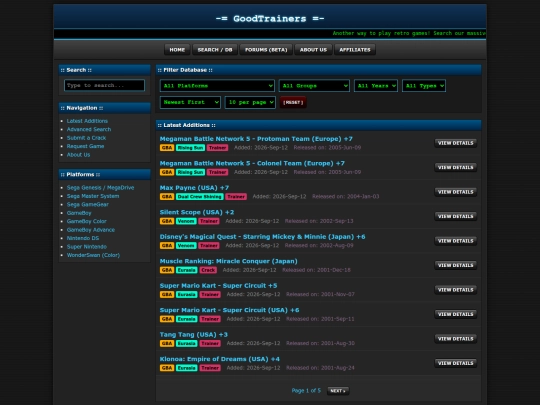Open Advanced Search navigation link

click(89, 129)
